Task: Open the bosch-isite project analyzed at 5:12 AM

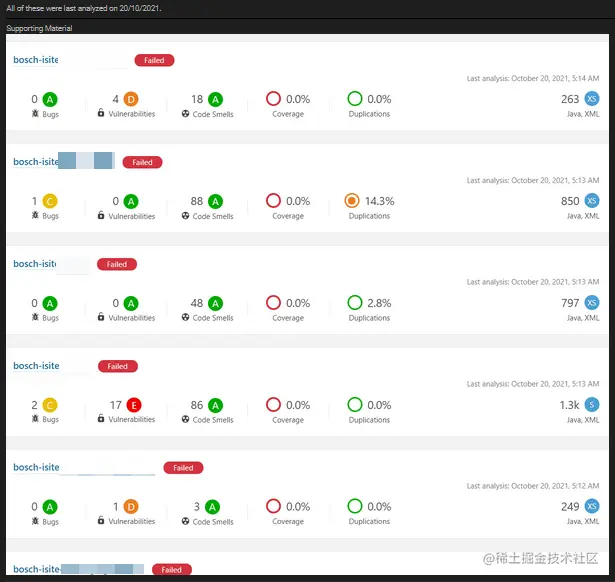Action: tap(36, 467)
